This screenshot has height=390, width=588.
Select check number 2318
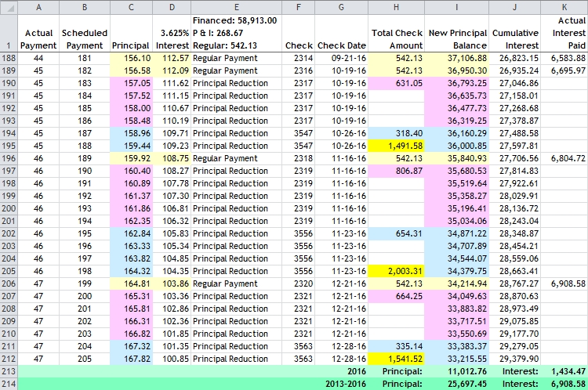299,158
